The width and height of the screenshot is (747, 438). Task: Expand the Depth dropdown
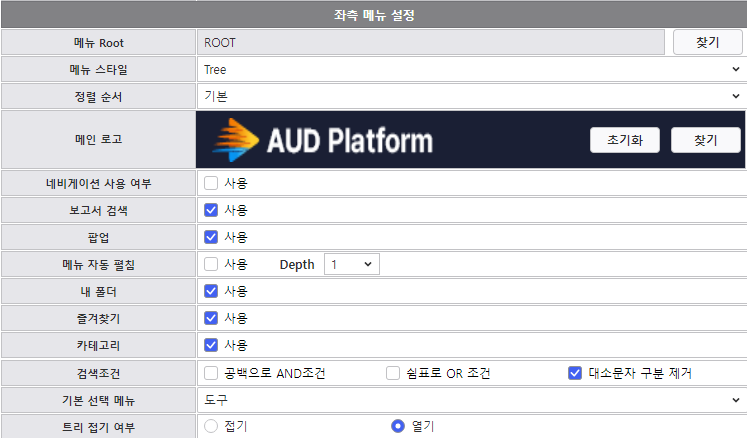352,264
